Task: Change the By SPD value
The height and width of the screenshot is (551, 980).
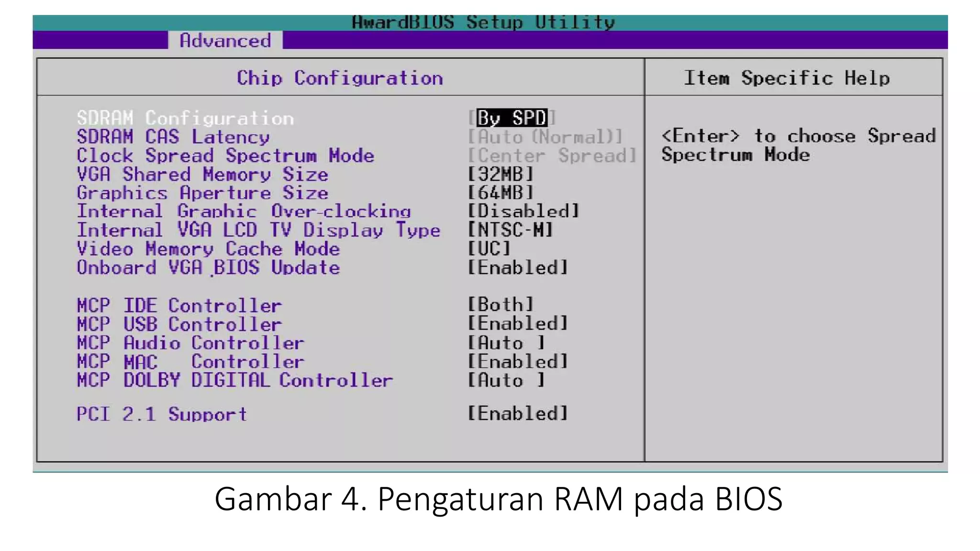Action: [512, 118]
